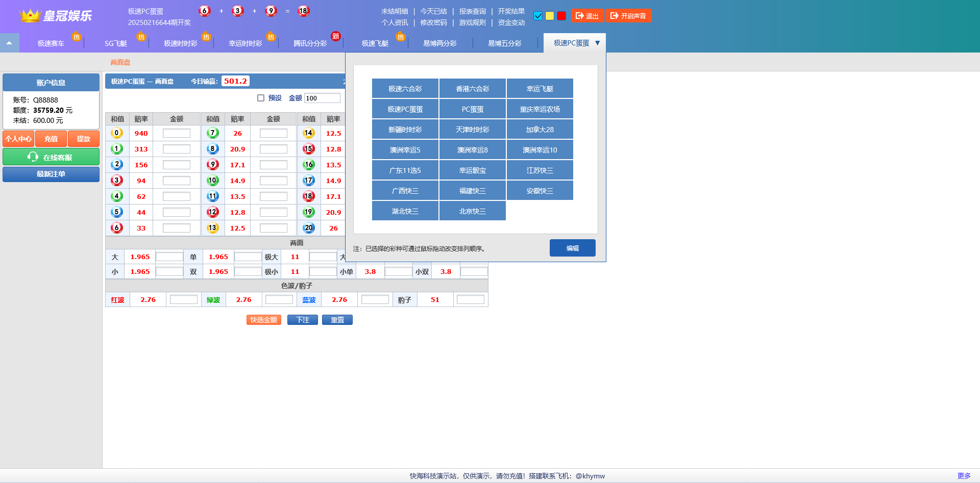This screenshot has height=483, width=980.
Task: Open the 开奖结果 link
Action: [x=511, y=11]
